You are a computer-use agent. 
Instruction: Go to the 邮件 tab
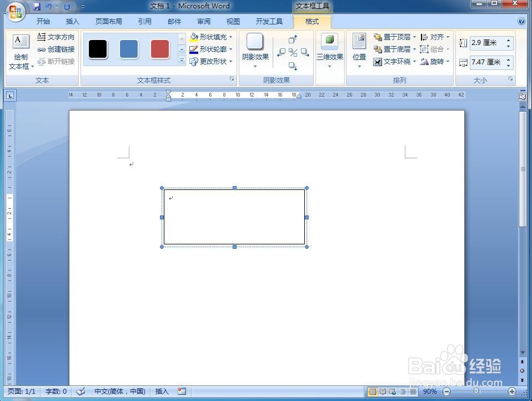[x=174, y=21]
